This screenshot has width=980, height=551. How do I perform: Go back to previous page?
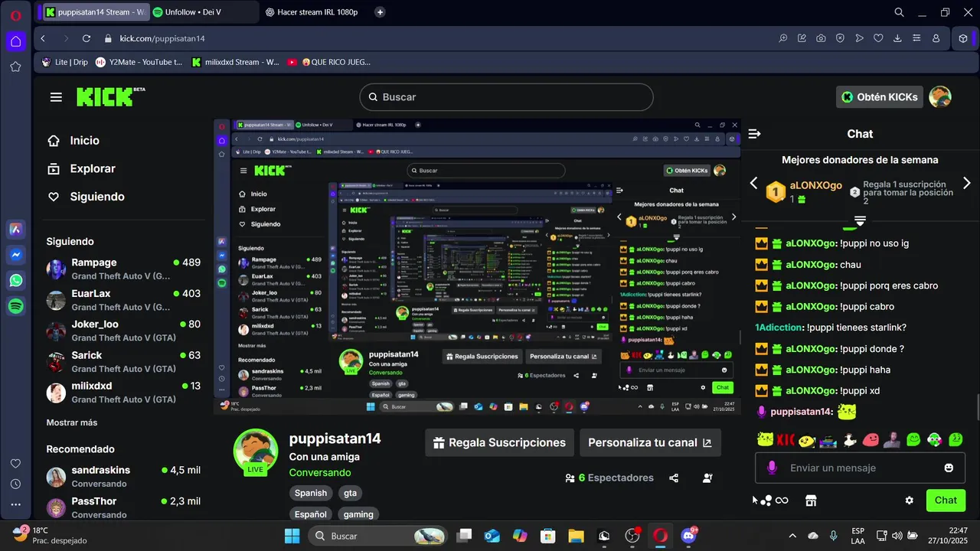coord(43,38)
